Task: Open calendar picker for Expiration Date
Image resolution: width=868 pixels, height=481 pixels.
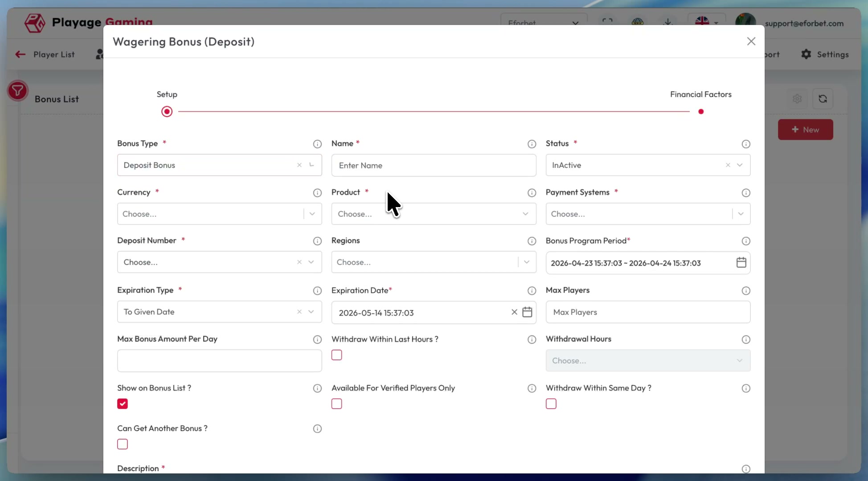Action: click(x=527, y=312)
